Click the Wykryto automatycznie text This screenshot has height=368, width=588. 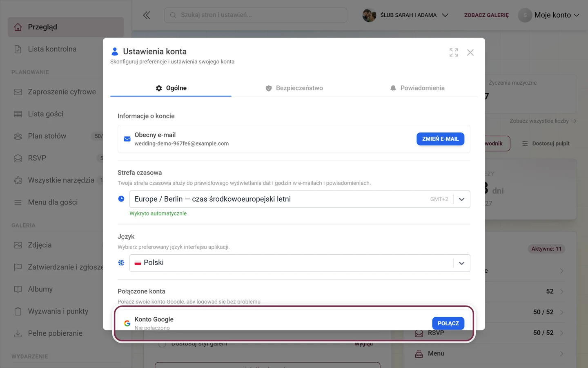158,213
